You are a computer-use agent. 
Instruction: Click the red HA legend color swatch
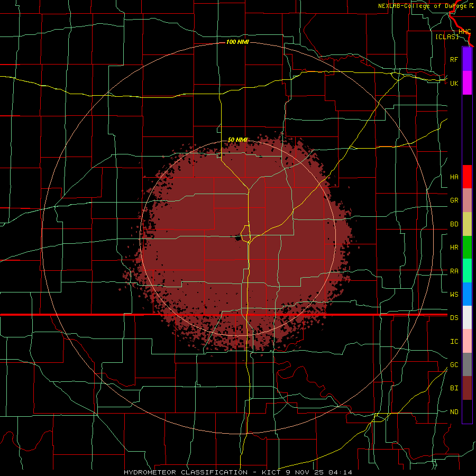[x=467, y=177]
